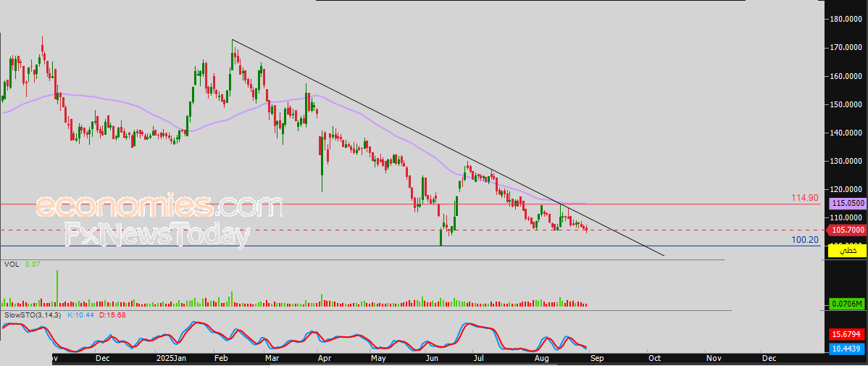This screenshot has width=868, height=366.
Task: Click the SlowSTO(3,14,3) indicator title
Action: [x=33, y=315]
